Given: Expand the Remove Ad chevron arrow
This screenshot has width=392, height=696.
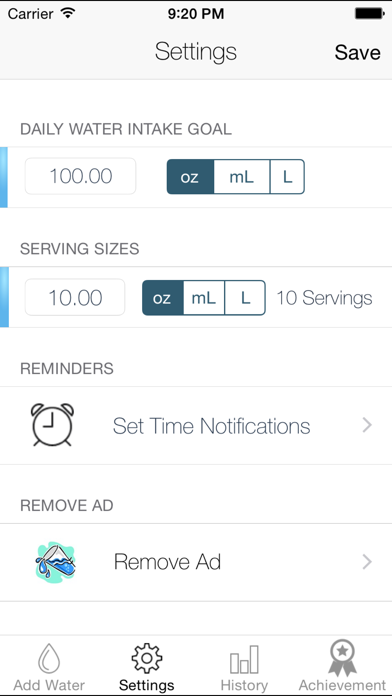Looking at the screenshot, I should coord(367,562).
